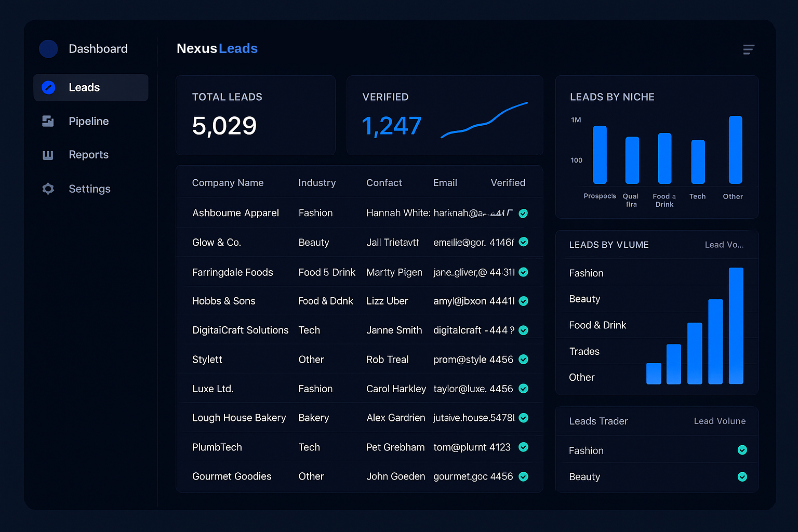The image size is (798, 532).
Task: Click the Pipeline icon in the sidebar
Action: 48,121
